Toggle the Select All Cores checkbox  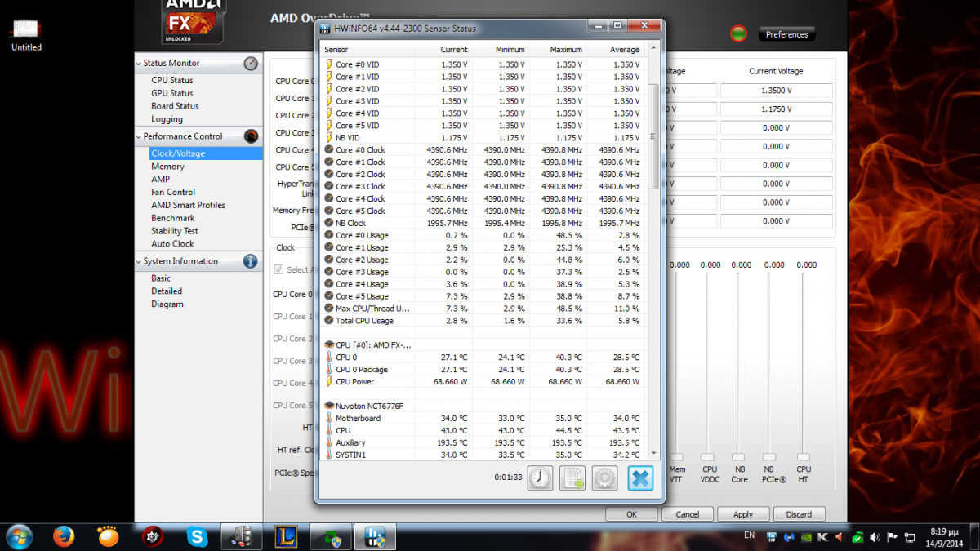tap(278, 269)
